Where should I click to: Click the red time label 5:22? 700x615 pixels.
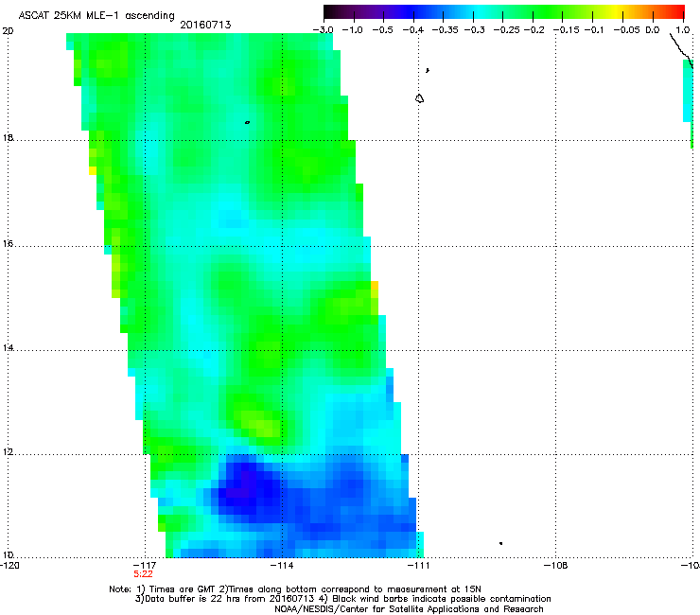pos(143,574)
